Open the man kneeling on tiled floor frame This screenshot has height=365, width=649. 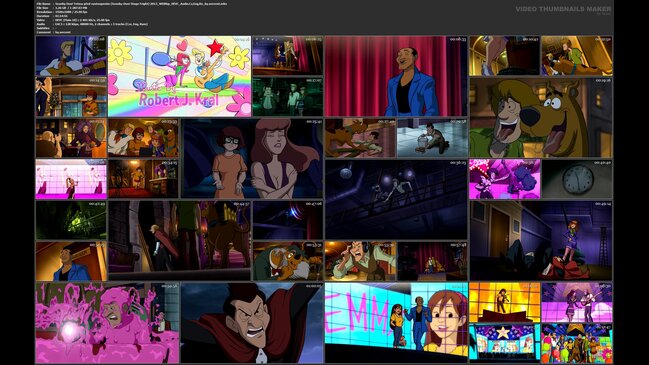click(x=432, y=138)
